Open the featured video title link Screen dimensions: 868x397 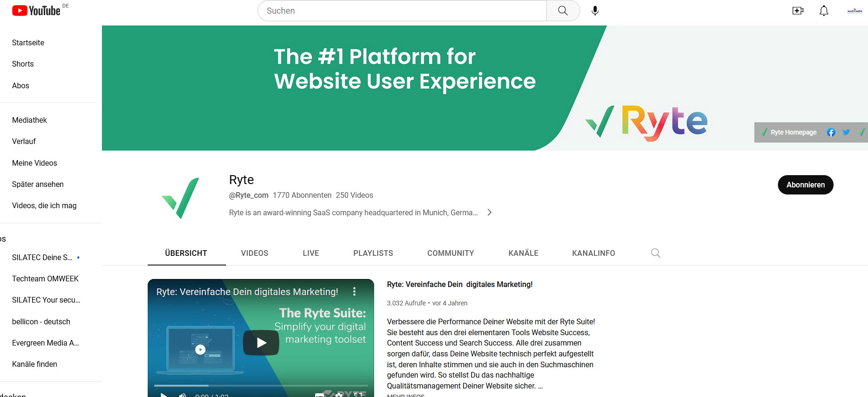[x=460, y=284]
